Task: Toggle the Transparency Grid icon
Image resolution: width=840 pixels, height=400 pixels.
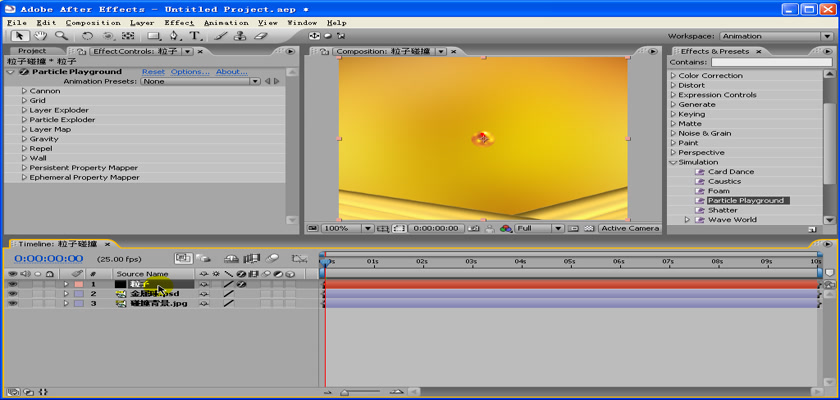Action: pyautogui.click(x=589, y=229)
